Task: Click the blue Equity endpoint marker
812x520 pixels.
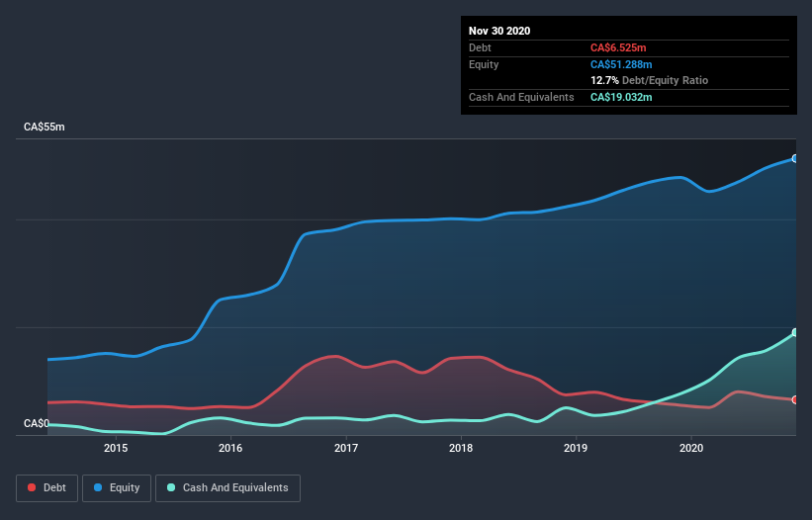Action: [x=795, y=159]
